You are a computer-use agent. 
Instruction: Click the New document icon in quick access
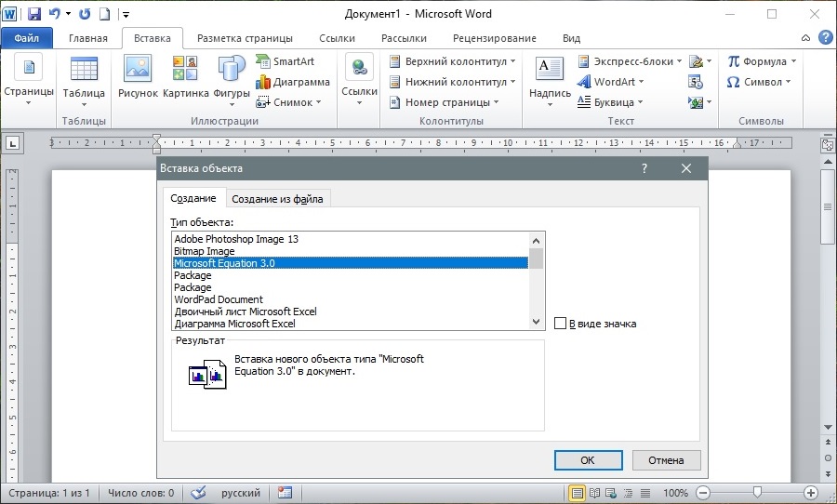(104, 14)
